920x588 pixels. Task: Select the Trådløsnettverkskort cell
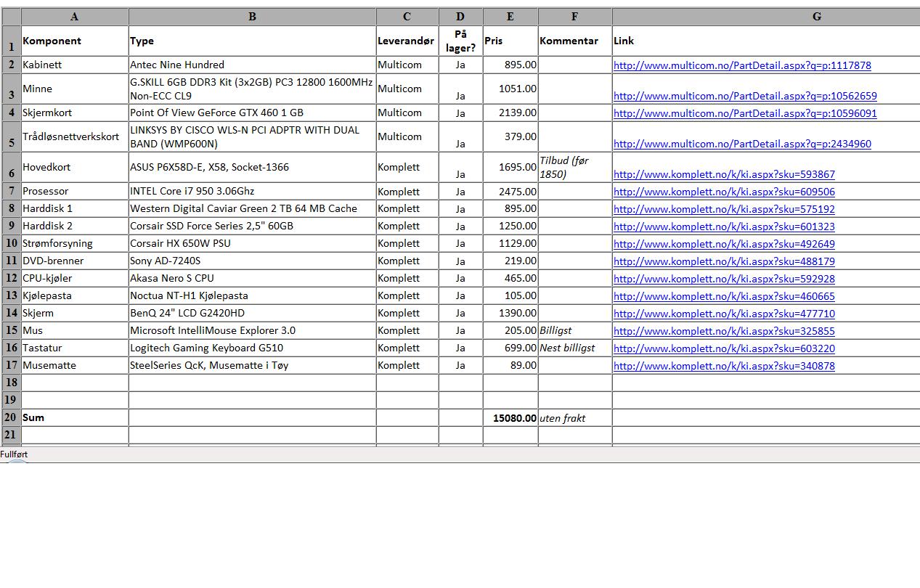(x=75, y=136)
